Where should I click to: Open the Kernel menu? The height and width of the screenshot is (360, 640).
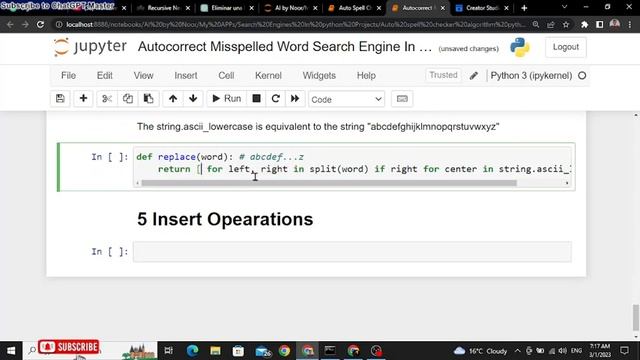pos(268,76)
